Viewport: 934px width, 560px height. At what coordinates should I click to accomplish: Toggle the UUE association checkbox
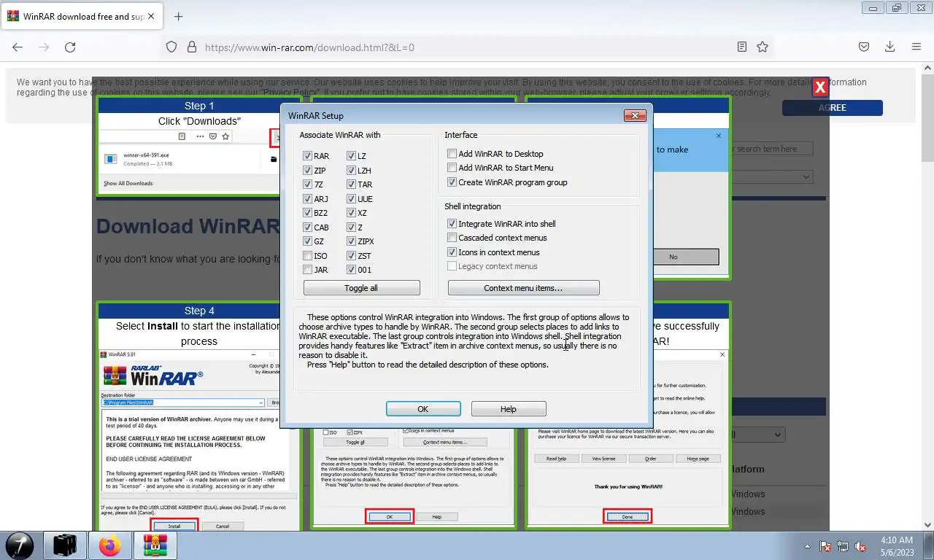pos(352,199)
